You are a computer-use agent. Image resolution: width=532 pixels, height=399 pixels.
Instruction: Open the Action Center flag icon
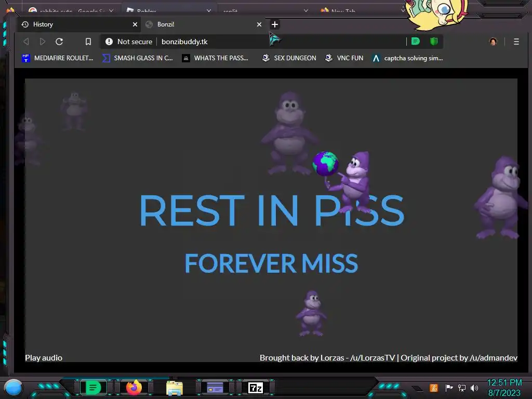pos(449,388)
